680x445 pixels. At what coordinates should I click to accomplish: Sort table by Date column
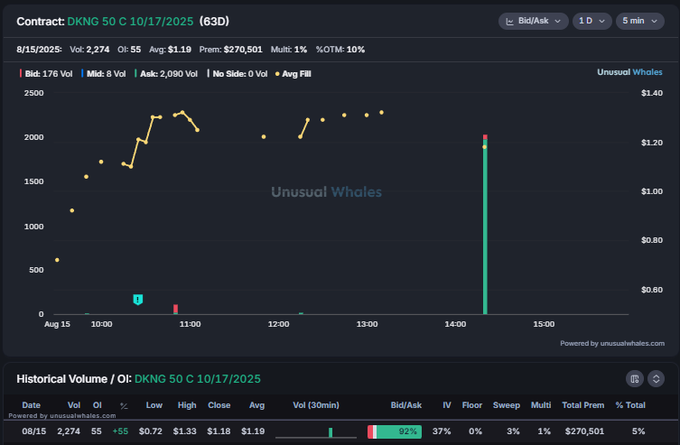click(x=31, y=405)
